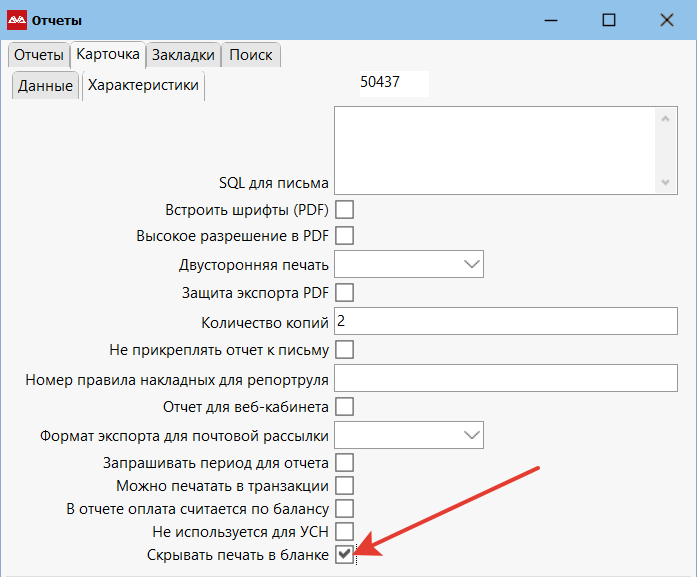Focus the Номер правила накладных field
Viewport: 697px width, 577px height.
506,378
